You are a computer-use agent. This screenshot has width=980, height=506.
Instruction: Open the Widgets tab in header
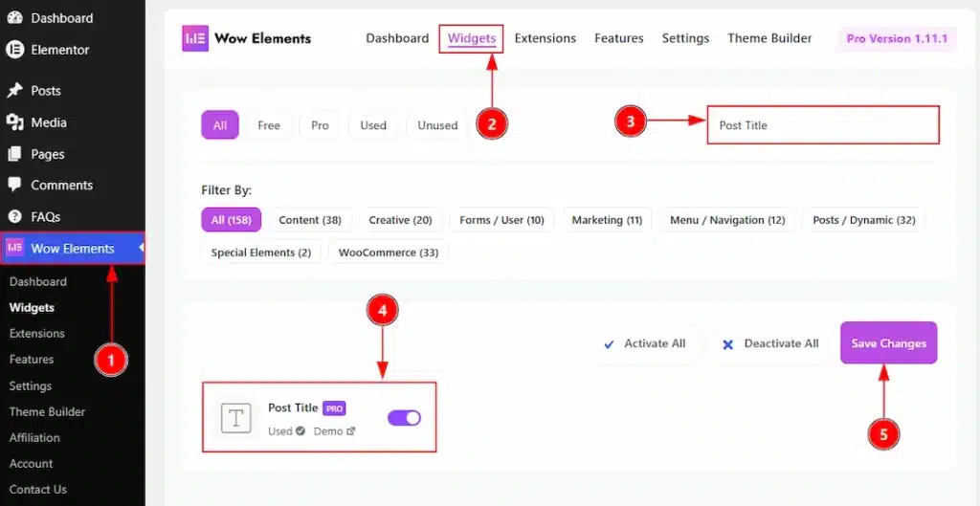point(471,38)
